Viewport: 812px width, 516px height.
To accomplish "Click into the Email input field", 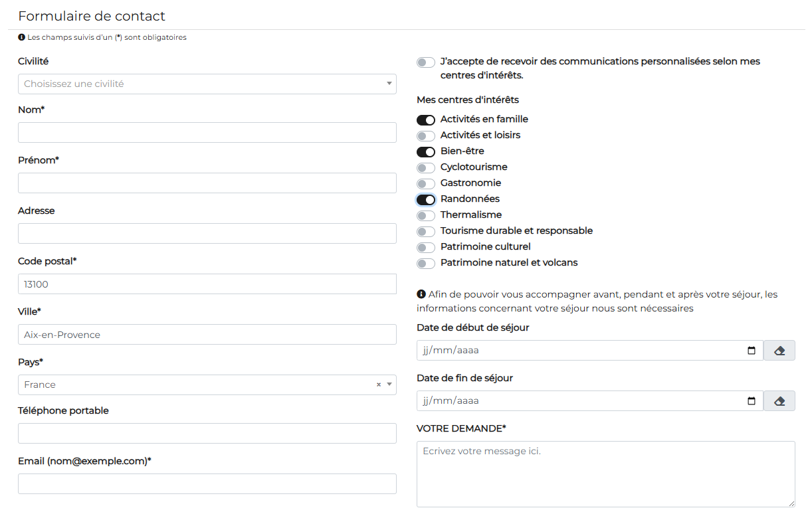I will (x=207, y=484).
